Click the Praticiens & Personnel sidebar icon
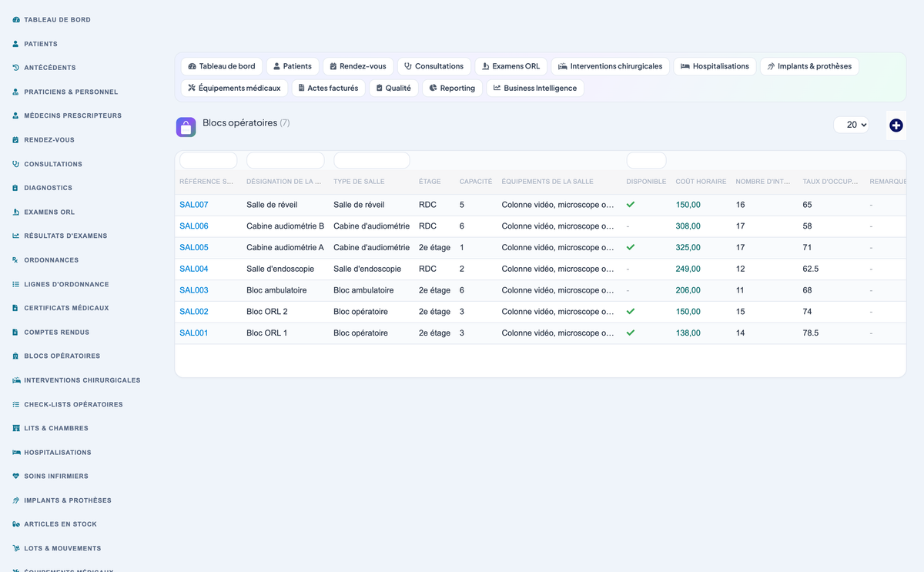This screenshot has width=924, height=572. click(16, 92)
